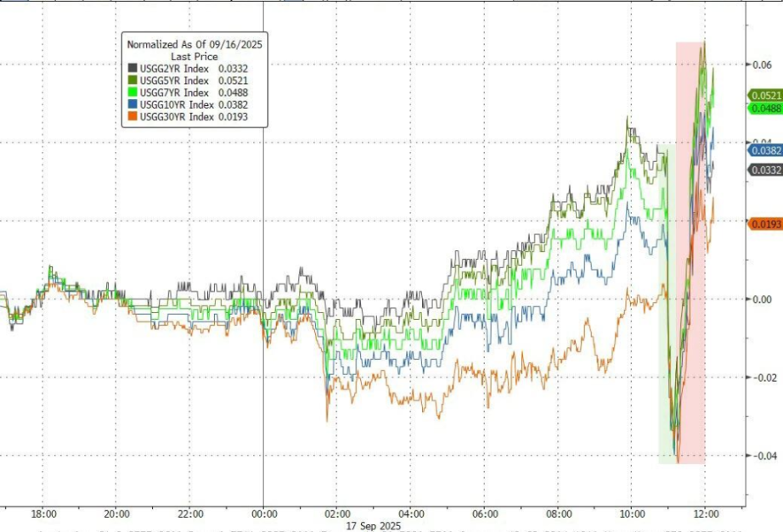
Task: Click the gray 0.0332 price tag
Action: (764, 170)
